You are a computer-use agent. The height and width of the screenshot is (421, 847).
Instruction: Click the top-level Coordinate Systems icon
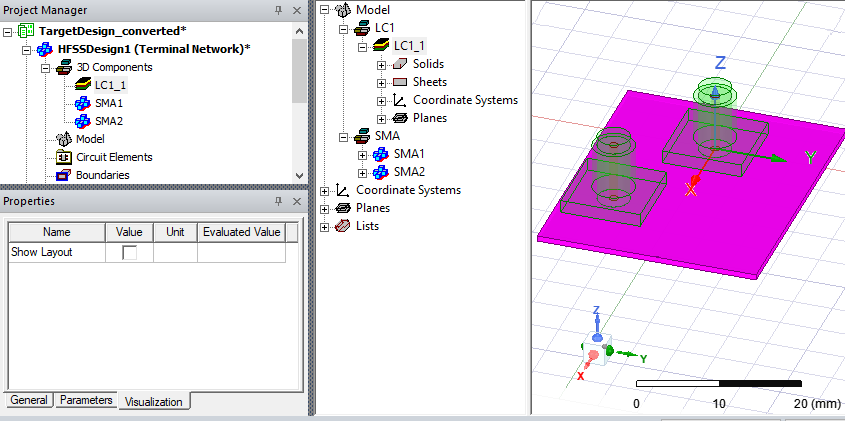[343, 190]
